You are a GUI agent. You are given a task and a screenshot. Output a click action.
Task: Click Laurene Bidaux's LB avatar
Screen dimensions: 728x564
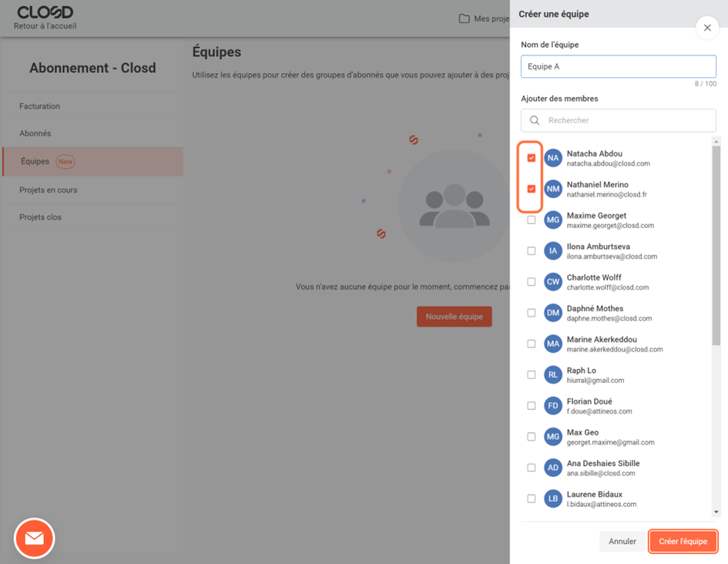tap(552, 499)
